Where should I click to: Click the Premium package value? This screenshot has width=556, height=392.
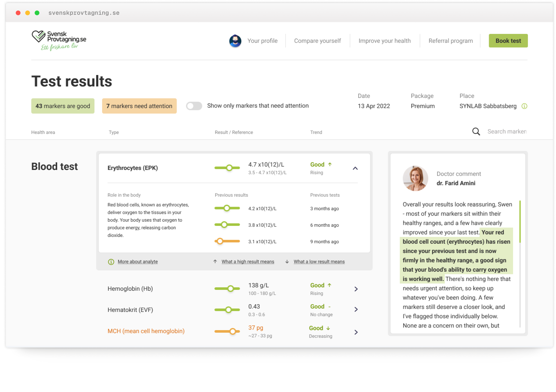(423, 106)
